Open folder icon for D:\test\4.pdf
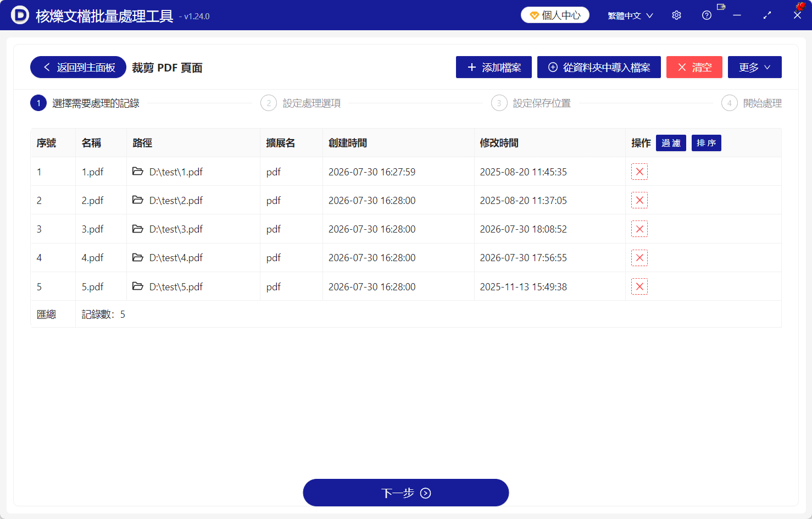 [x=138, y=257]
